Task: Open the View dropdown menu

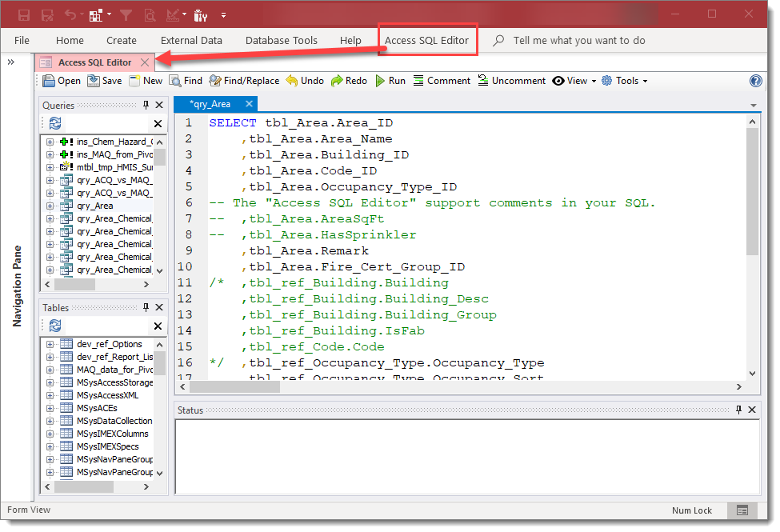Action: click(x=574, y=81)
